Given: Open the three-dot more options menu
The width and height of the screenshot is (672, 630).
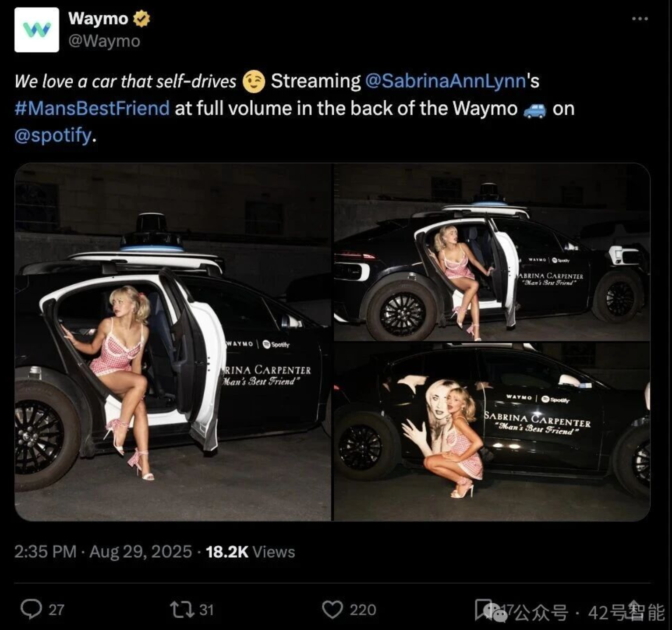Looking at the screenshot, I should pos(640,19).
